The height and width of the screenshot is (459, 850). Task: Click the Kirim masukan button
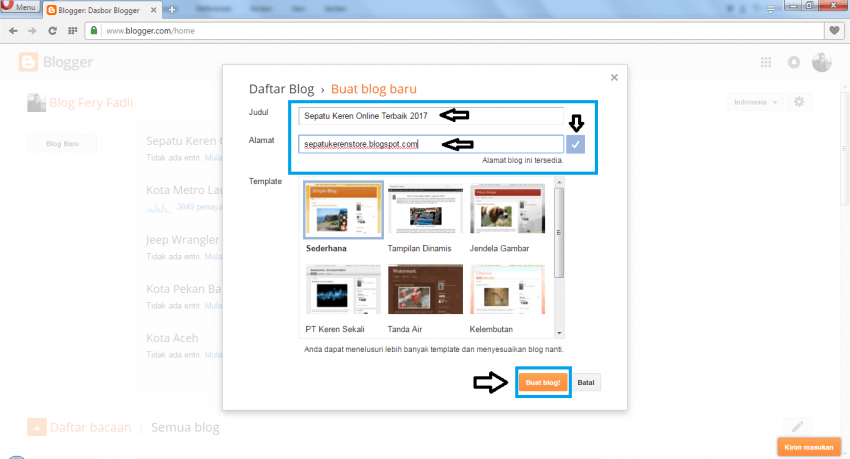click(x=809, y=447)
